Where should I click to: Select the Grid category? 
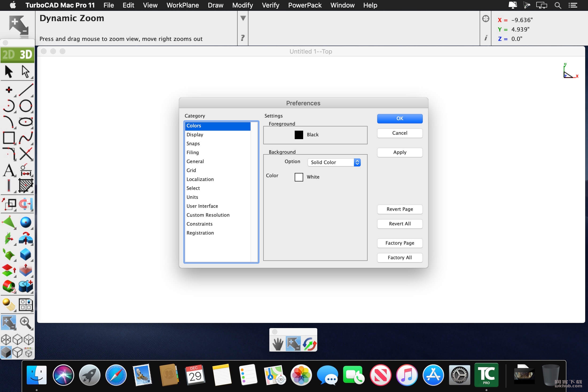[217, 170]
